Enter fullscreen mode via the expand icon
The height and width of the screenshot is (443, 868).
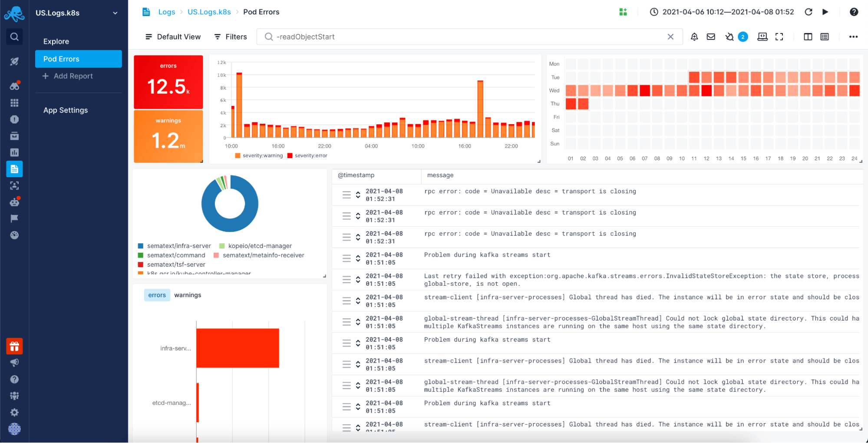coord(779,37)
